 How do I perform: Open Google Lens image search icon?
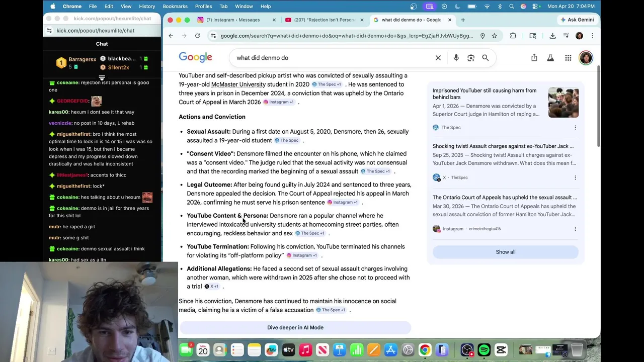click(471, 58)
